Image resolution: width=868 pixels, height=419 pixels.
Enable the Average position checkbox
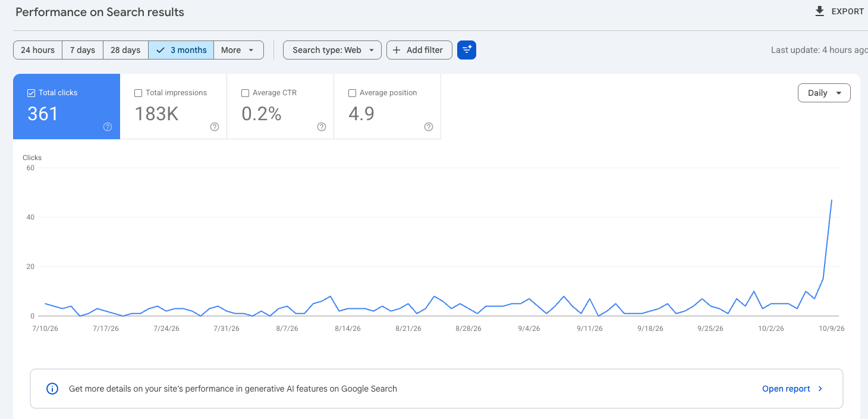(352, 93)
